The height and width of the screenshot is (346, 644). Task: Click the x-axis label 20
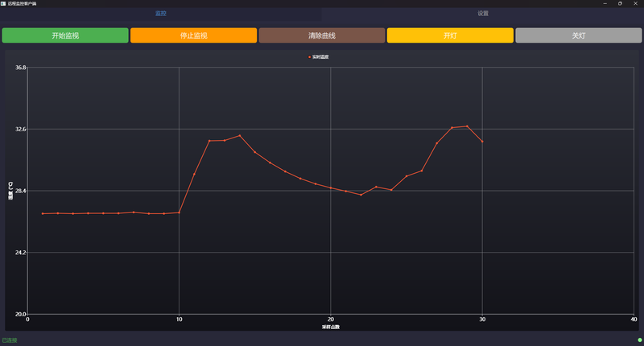pyautogui.click(x=331, y=319)
